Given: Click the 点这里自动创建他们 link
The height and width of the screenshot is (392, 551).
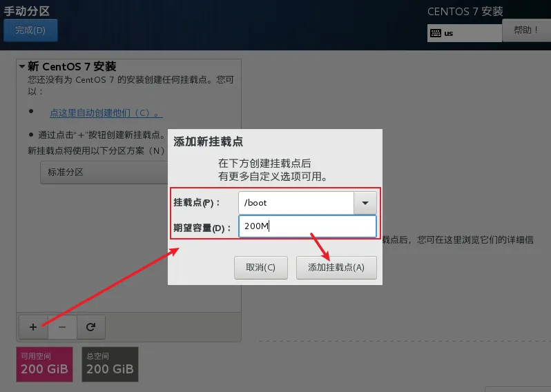Looking at the screenshot, I should [x=106, y=113].
